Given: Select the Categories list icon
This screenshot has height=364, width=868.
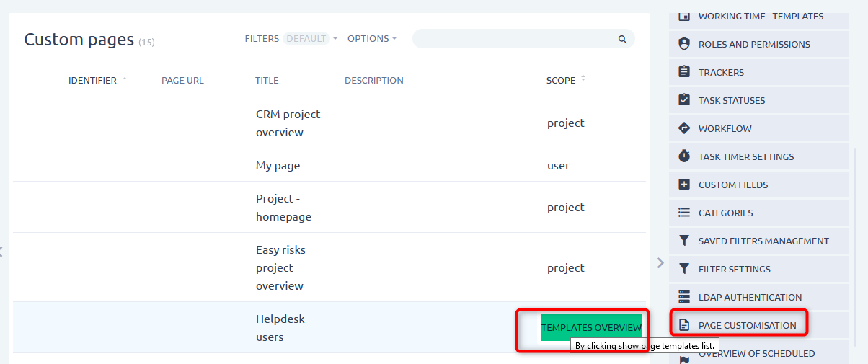Looking at the screenshot, I should coord(684,213).
